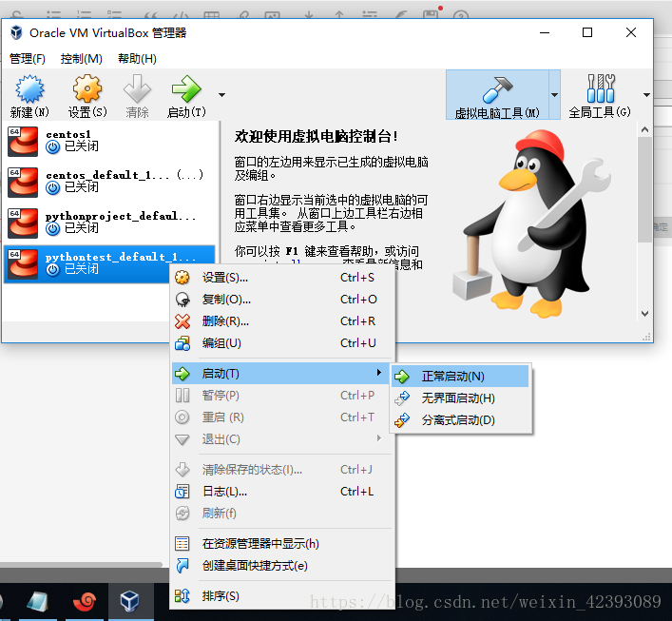Select the centos_default_1... virtual machine
672x621 pixels.
[109, 182]
